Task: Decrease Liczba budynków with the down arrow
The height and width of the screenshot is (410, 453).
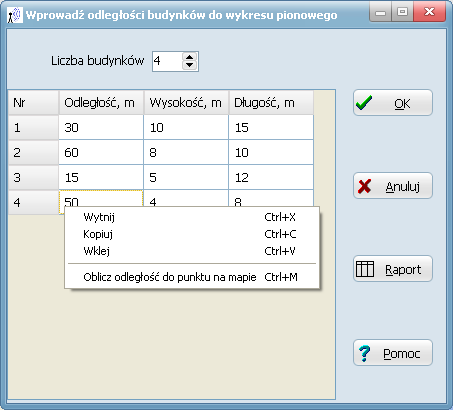Action: pyautogui.click(x=189, y=65)
